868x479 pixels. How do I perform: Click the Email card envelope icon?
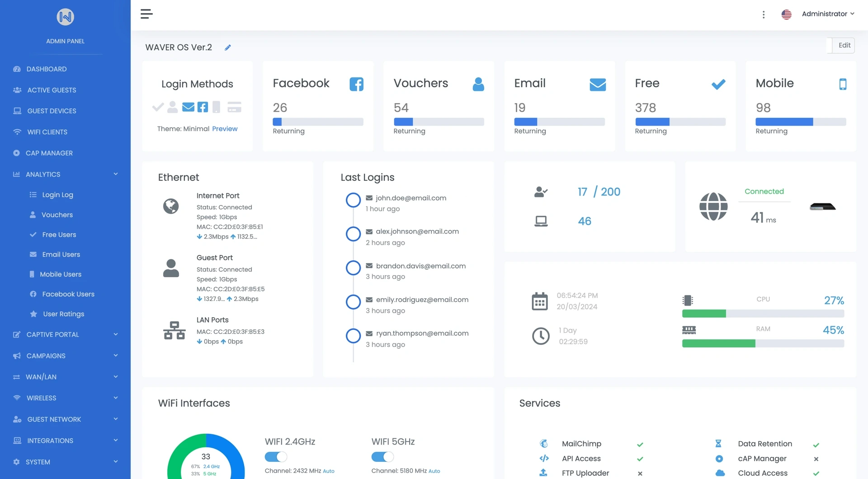(x=597, y=85)
